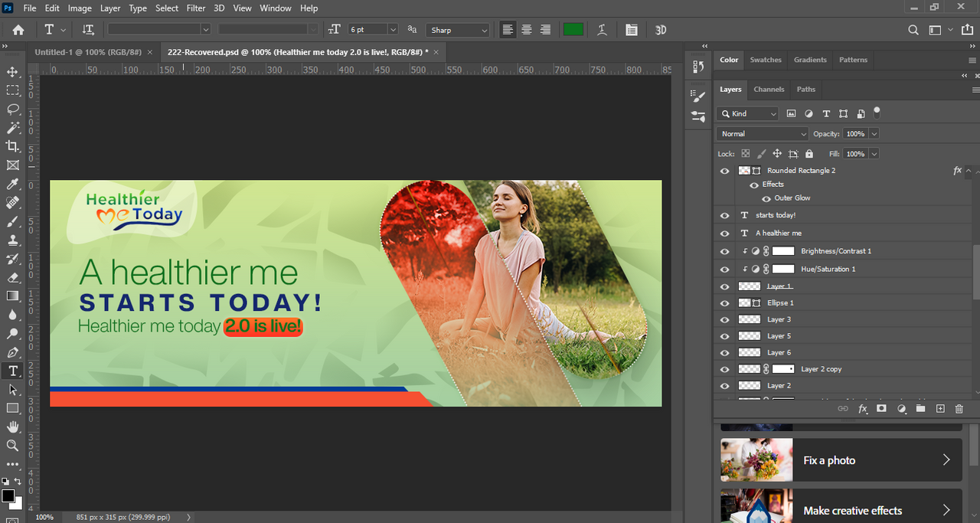Screen dimensions: 980x523
Task: Select the Horizontal Type tool
Action: [13, 371]
